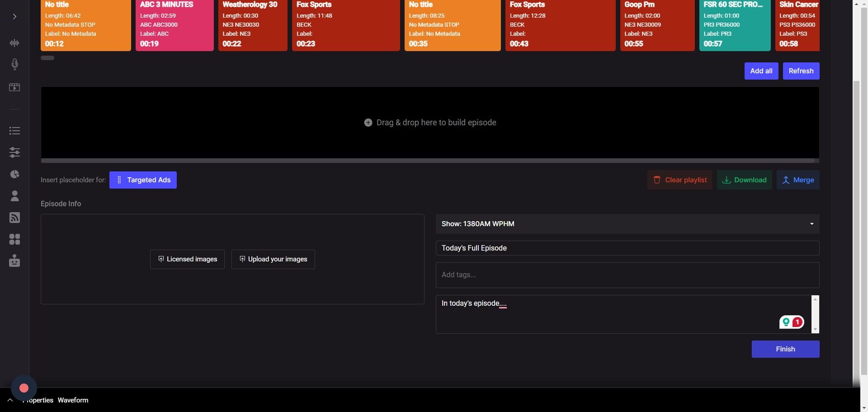The height and width of the screenshot is (412, 868).
Task: Click the Refresh button
Action: (801, 71)
